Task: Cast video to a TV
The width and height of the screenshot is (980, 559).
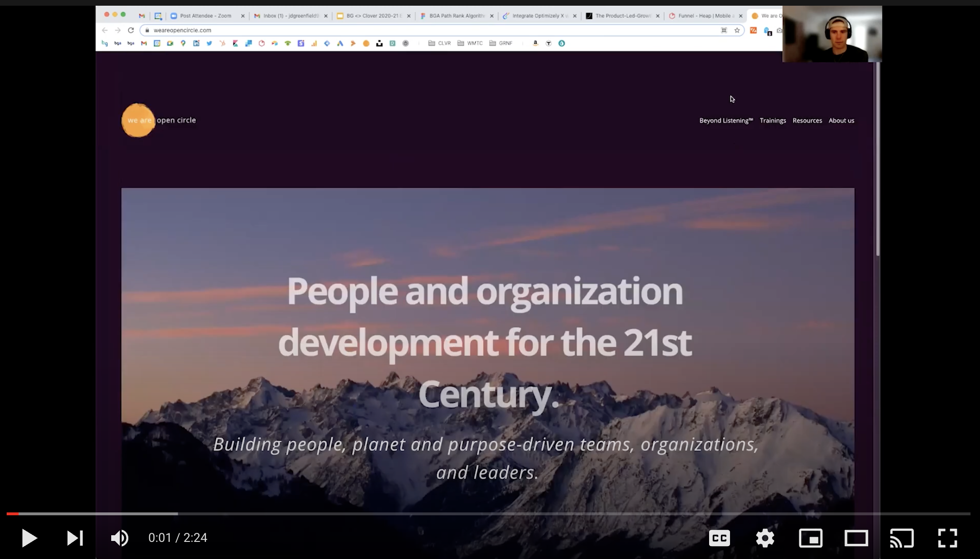Action: [x=902, y=538]
